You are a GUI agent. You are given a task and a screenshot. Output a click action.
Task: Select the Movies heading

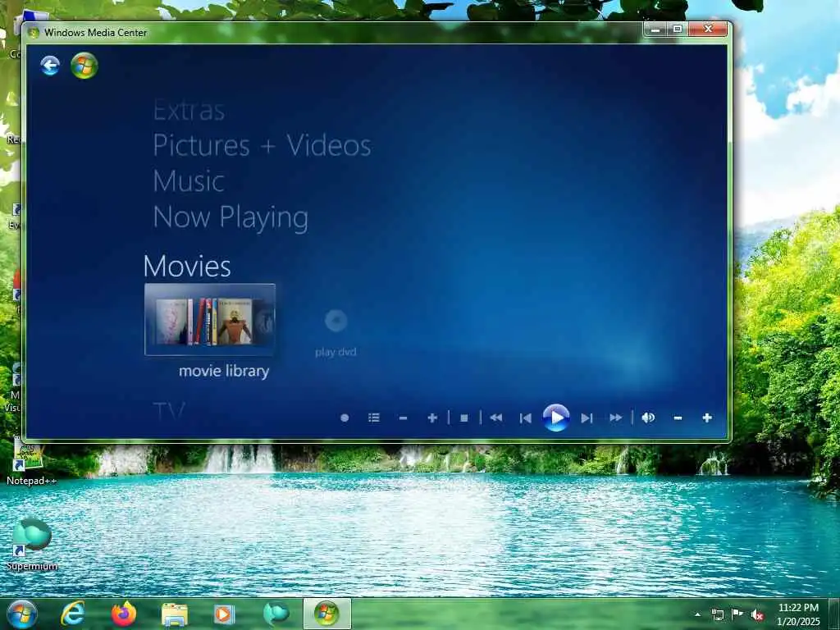(x=187, y=267)
